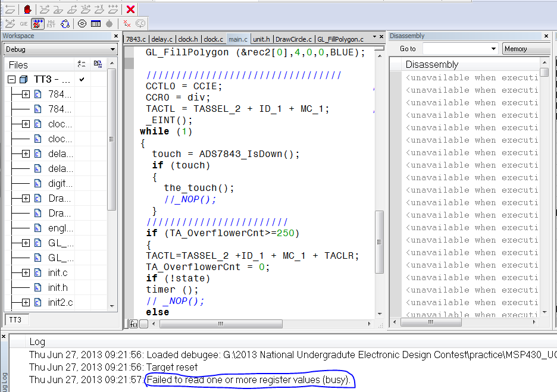557x392 pixels.
Task: Expand the clock.c file node in the tree
Action: (26, 124)
